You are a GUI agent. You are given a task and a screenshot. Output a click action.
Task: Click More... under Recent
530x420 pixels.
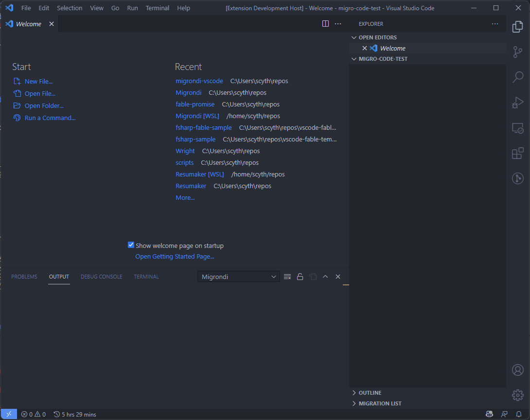[x=185, y=198]
